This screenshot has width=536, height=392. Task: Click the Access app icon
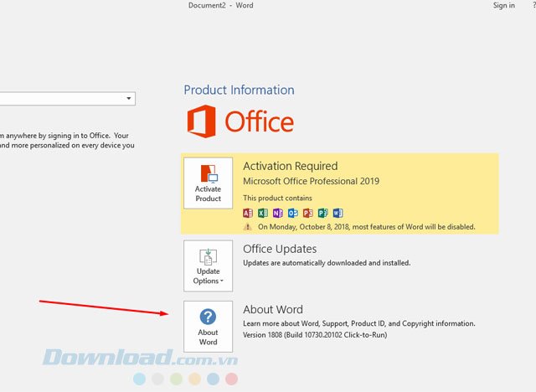[x=248, y=213]
